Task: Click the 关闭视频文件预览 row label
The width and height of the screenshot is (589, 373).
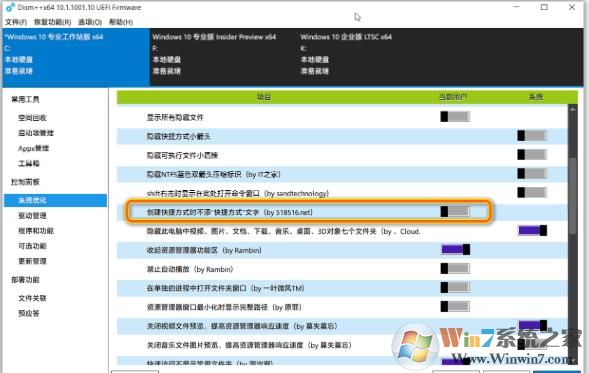Action: 242,326
